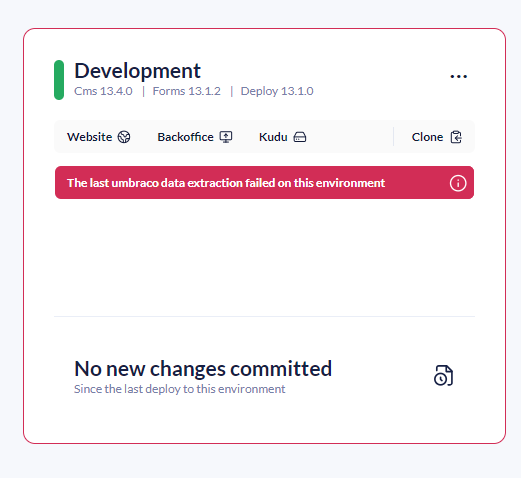Click the green environment status indicator
This screenshot has height=478, width=521.
59,80
